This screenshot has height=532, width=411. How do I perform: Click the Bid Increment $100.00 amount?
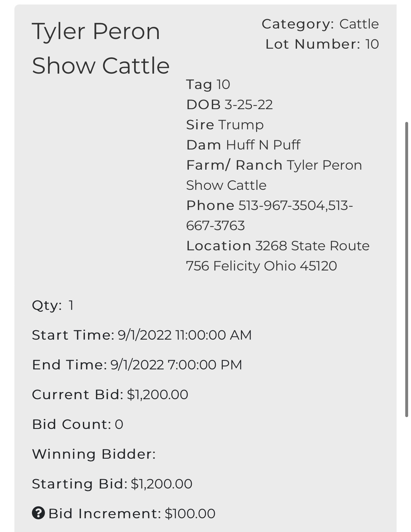(x=190, y=513)
